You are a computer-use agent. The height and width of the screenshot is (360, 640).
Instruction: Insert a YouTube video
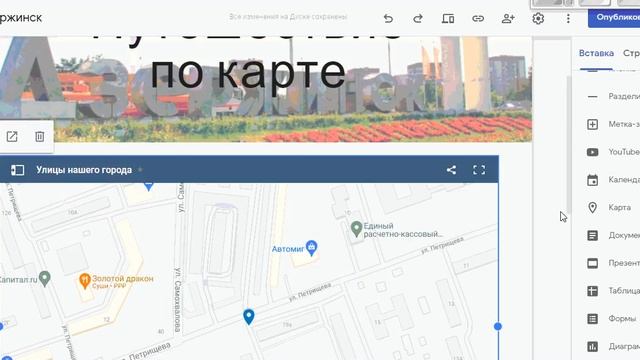point(613,152)
